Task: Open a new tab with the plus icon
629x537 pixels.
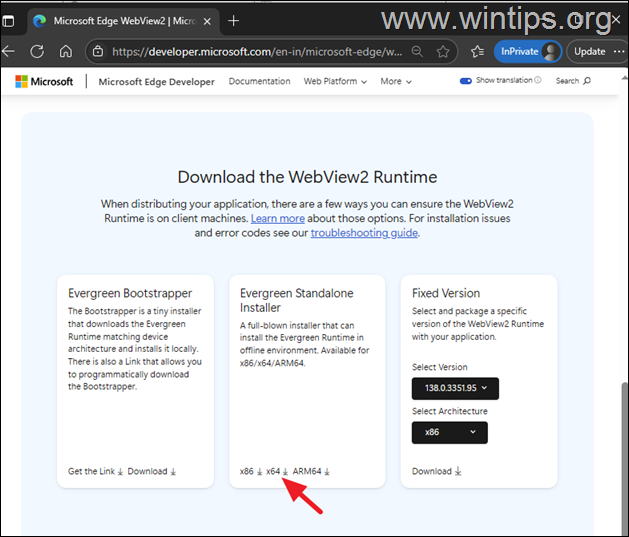Action: pyautogui.click(x=233, y=20)
